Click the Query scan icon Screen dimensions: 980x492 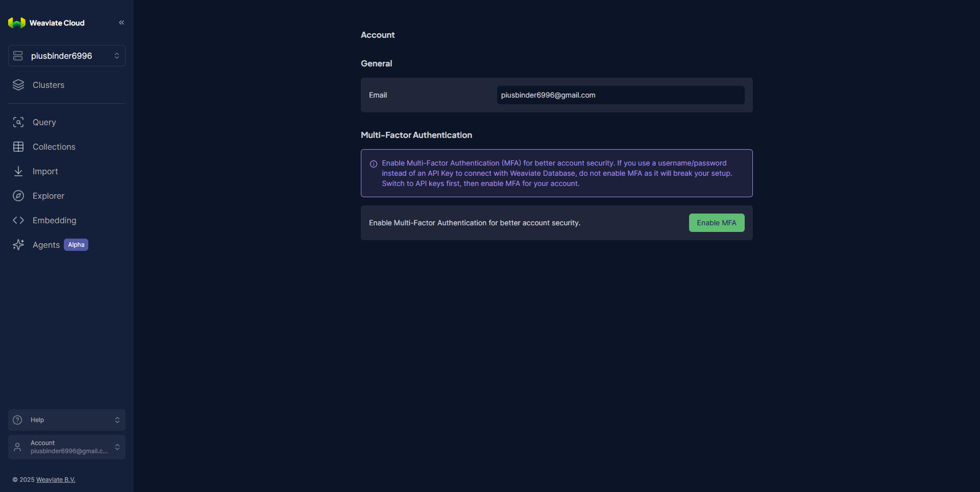(x=18, y=122)
